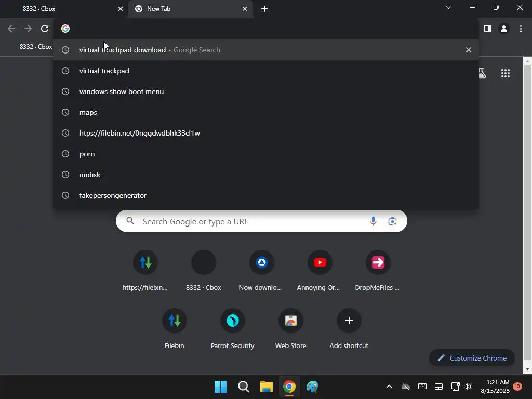Open Annoying Or... YouTube shortcut

(320, 271)
